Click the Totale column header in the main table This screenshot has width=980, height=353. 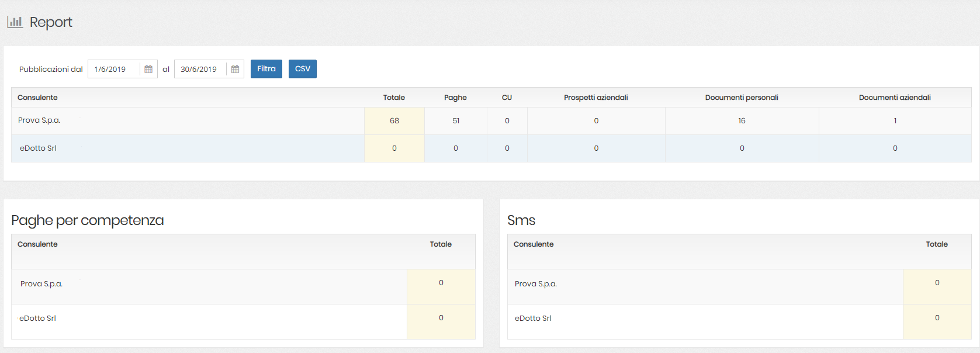point(394,98)
